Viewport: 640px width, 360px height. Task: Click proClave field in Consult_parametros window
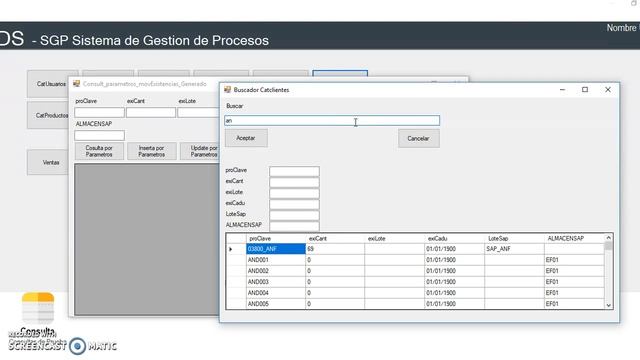tap(99, 112)
